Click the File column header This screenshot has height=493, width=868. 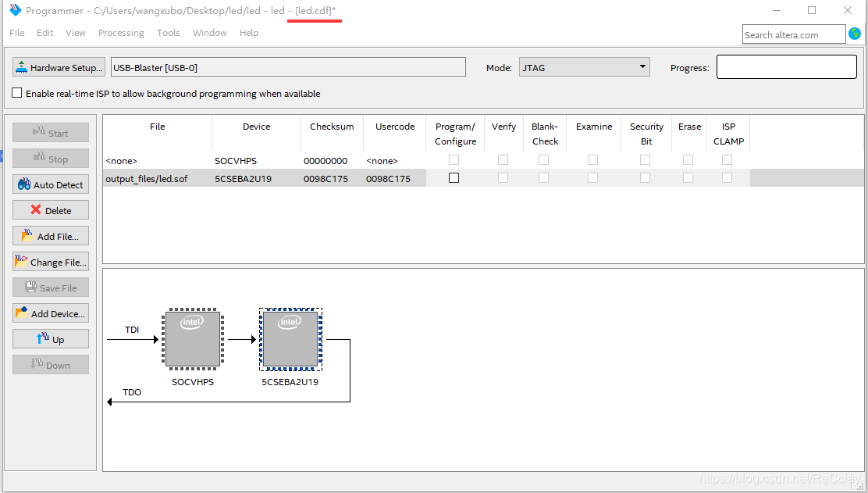coord(157,133)
